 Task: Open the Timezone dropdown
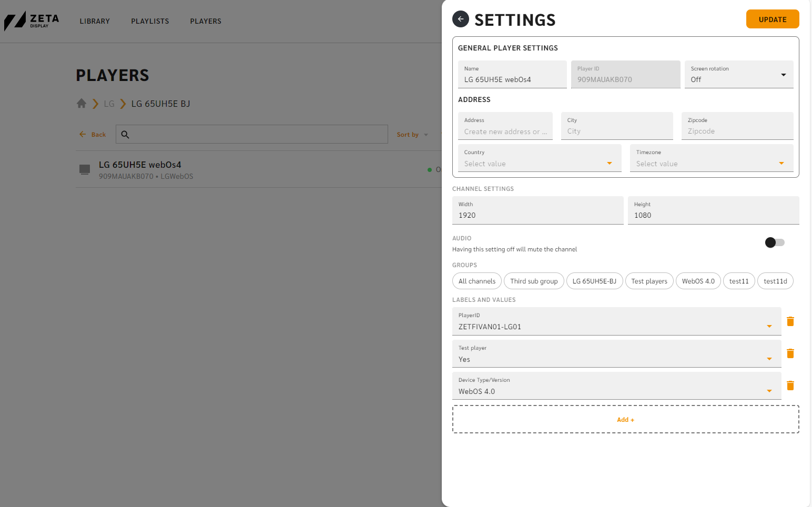click(x=712, y=158)
